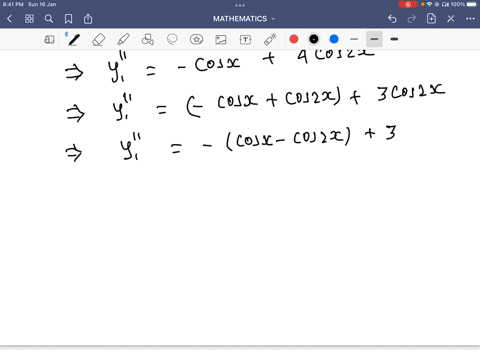Go back using the left chevron
The height and width of the screenshot is (360, 480).
pyautogui.click(x=9, y=19)
